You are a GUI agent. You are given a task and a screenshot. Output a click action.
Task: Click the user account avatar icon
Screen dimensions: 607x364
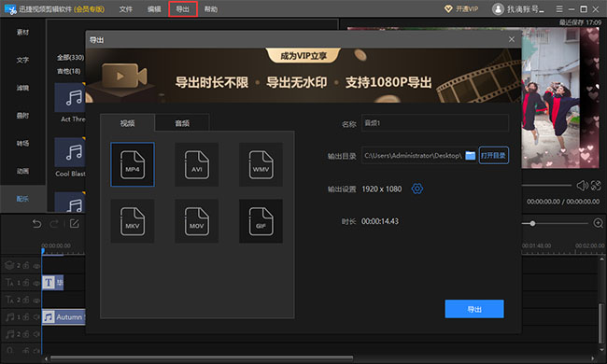498,9
